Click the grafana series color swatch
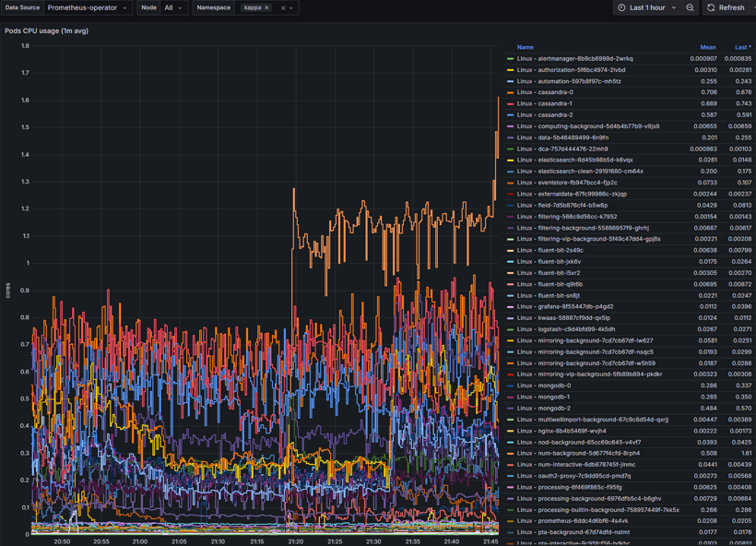This screenshot has width=756, height=546. click(x=511, y=307)
